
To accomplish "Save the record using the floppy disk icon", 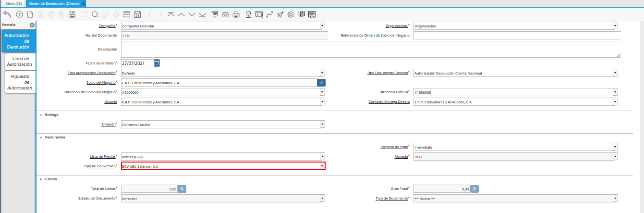I will point(72,14).
